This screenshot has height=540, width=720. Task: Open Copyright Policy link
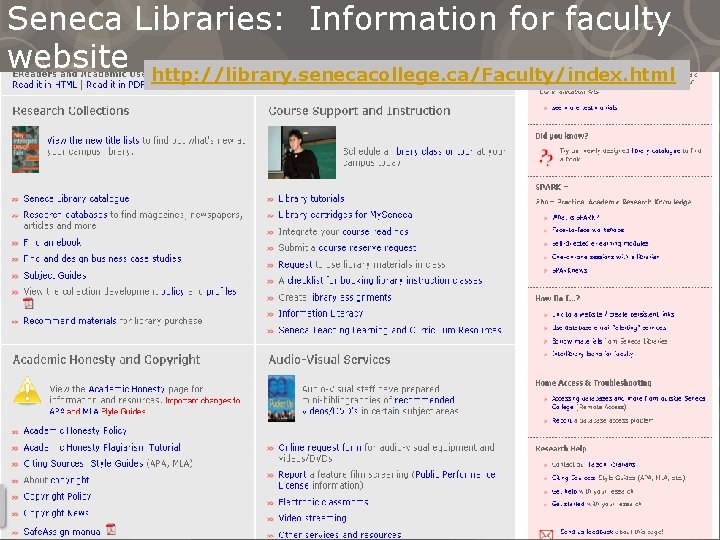coord(57,496)
